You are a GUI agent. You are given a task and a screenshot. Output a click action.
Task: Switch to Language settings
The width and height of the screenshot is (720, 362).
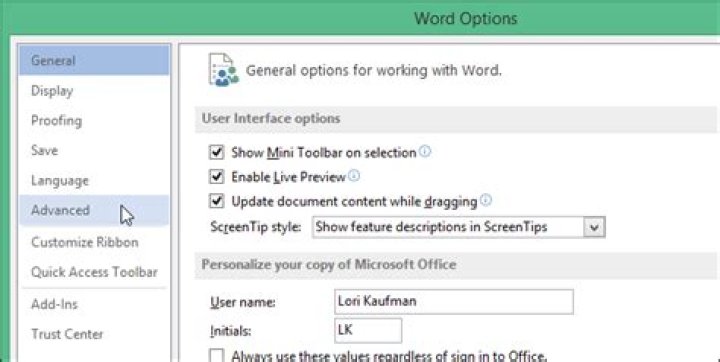(94, 181)
